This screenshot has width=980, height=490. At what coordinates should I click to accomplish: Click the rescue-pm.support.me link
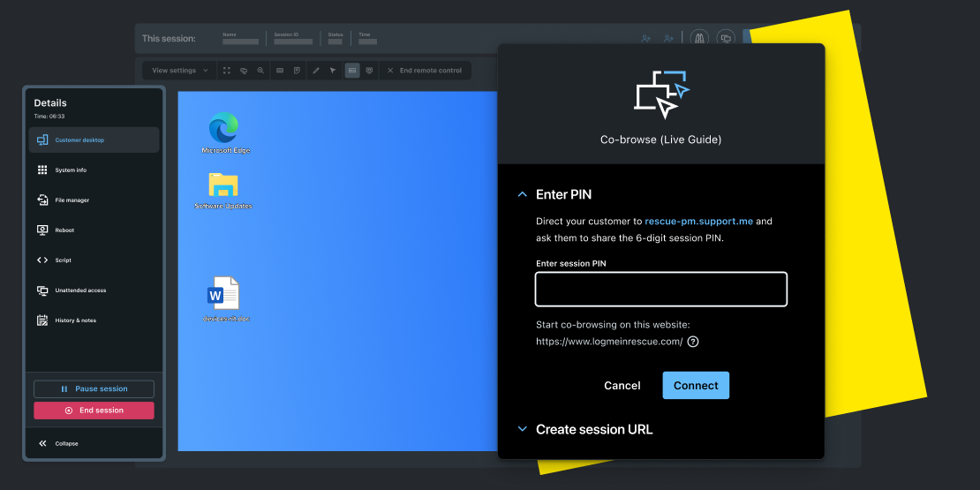[698, 222]
